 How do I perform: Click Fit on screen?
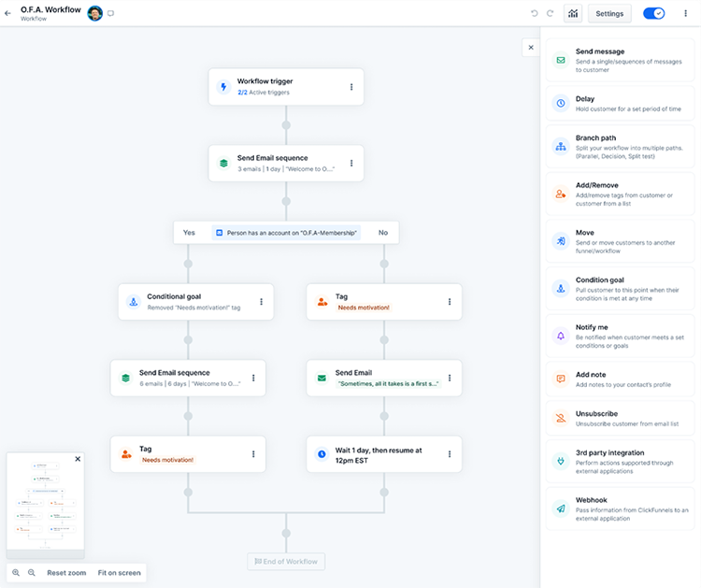[x=120, y=573]
